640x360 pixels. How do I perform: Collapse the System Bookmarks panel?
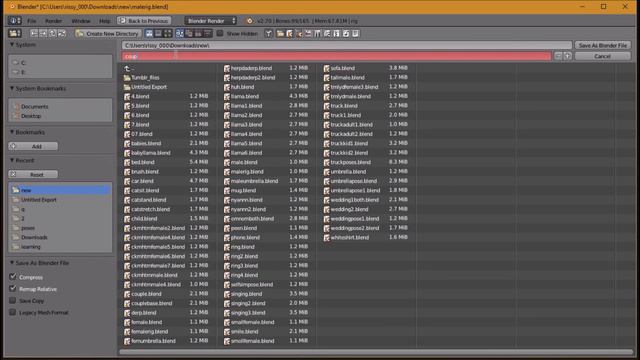point(12,88)
